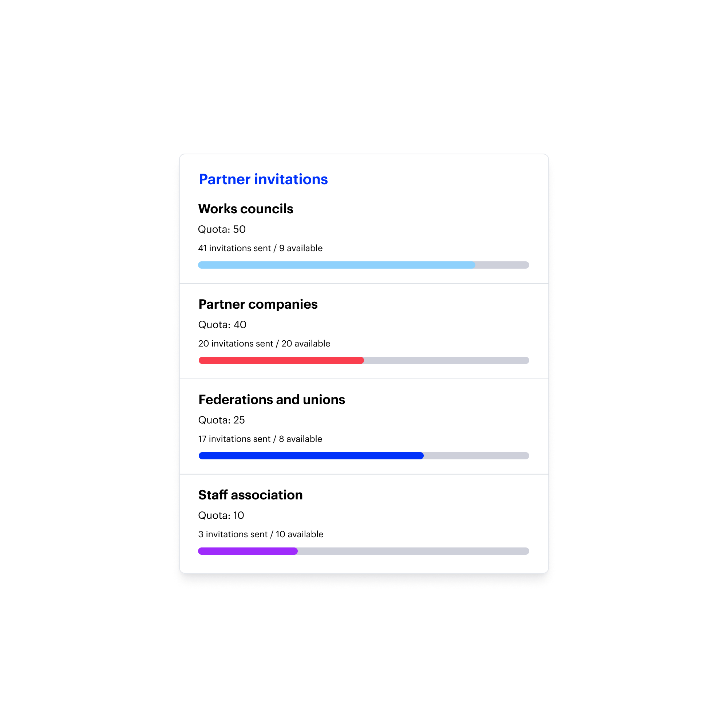Screen dimensions: 728x728
Task: Click the 17 invitations sent text
Action: [x=234, y=439]
